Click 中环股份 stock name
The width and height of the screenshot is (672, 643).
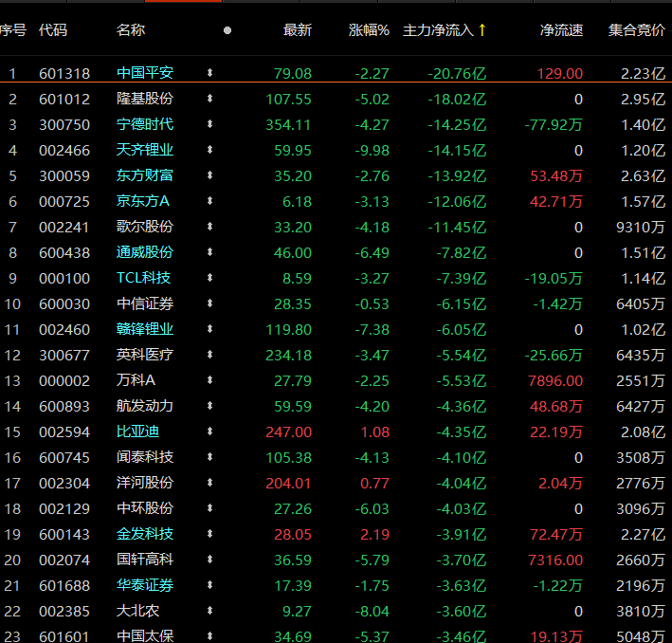[145, 508]
